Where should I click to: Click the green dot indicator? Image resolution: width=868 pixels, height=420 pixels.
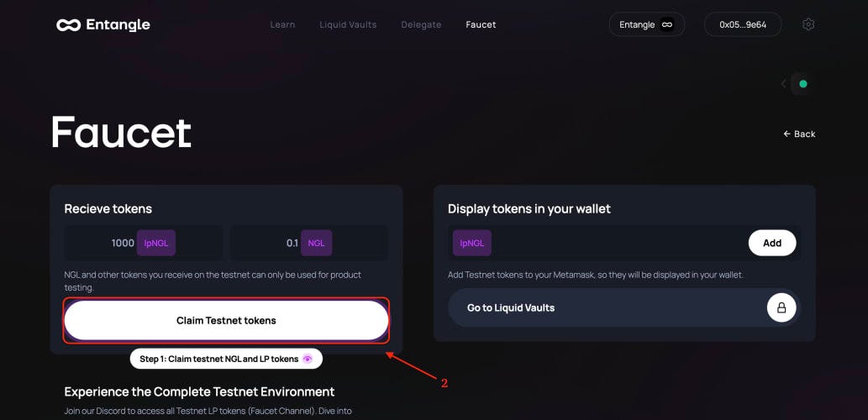click(803, 84)
